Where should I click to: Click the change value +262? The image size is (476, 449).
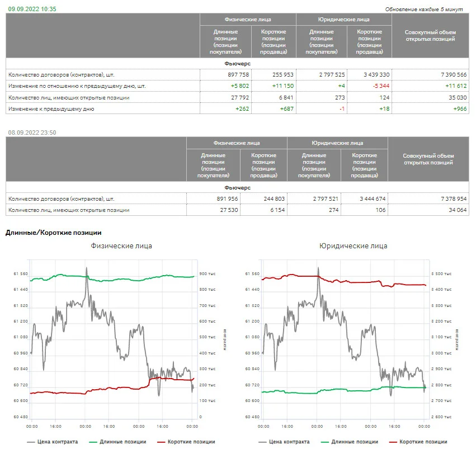coord(242,108)
